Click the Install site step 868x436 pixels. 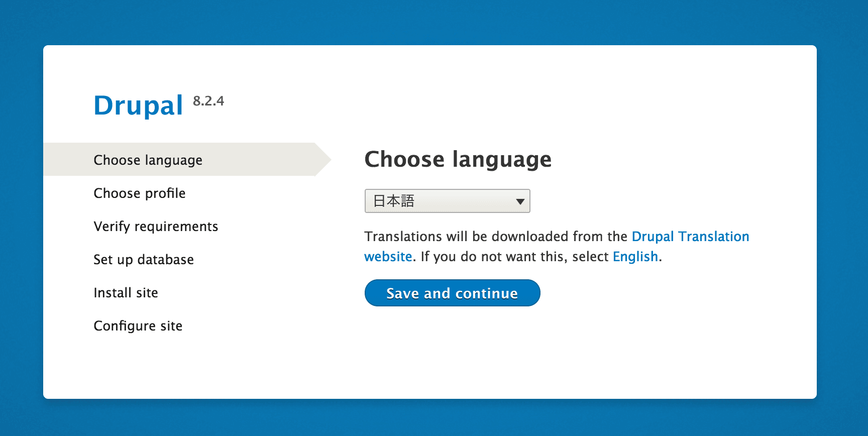(126, 293)
